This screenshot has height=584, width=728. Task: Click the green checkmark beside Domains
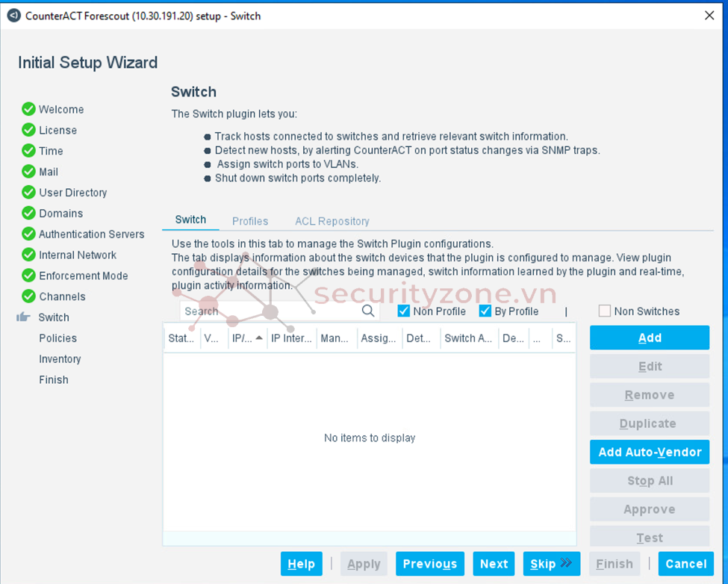(28, 213)
